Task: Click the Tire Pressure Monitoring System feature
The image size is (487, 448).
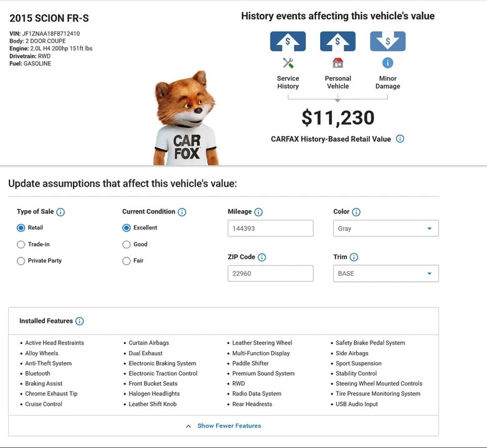Action: (x=378, y=394)
